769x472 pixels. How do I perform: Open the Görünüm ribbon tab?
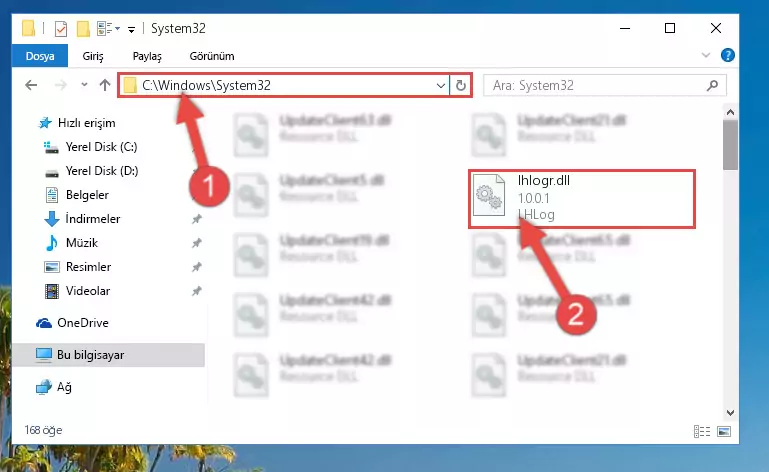click(212, 56)
